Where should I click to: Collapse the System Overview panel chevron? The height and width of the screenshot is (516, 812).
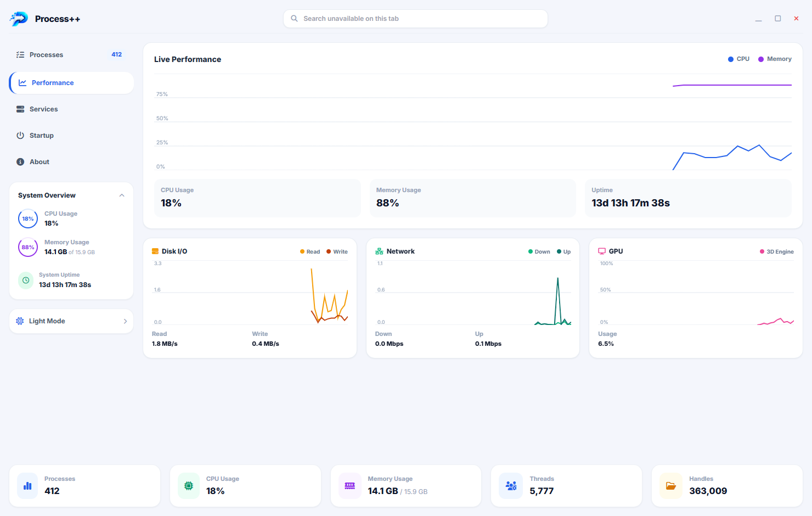[122, 195]
